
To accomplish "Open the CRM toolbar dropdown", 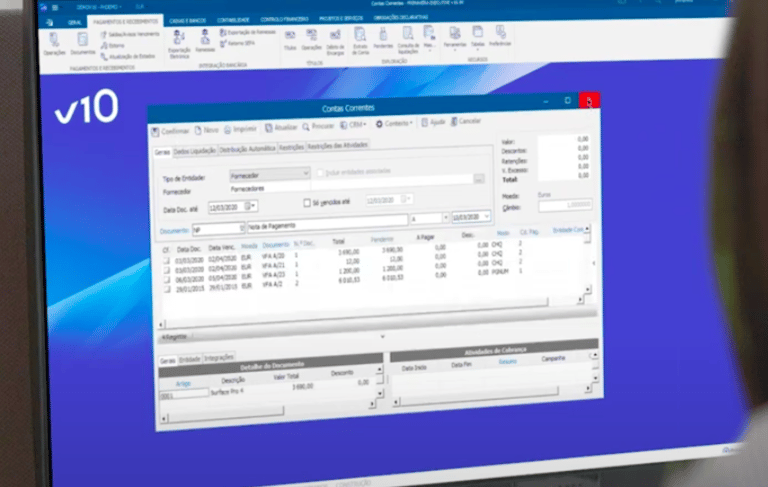I will point(353,125).
